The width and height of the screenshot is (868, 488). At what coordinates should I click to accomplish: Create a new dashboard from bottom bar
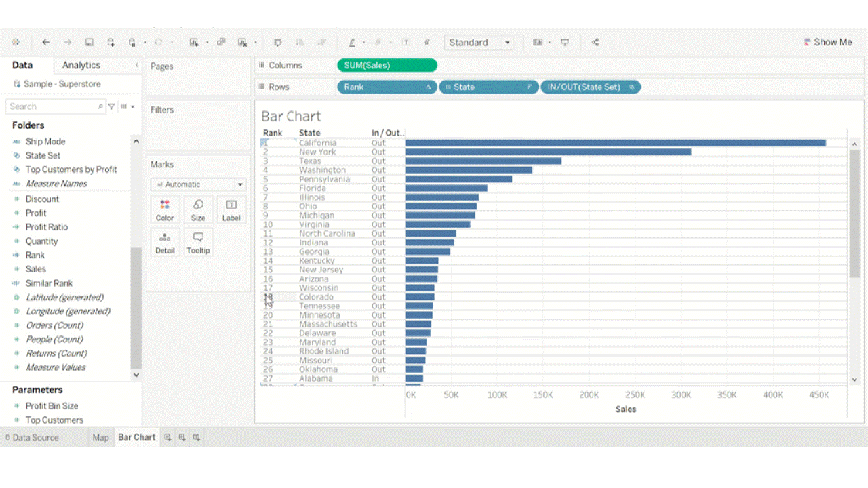point(182,438)
